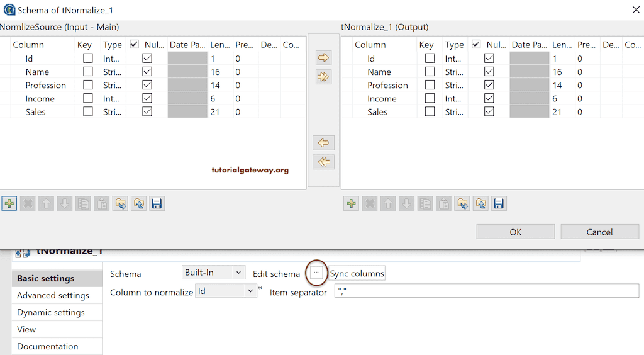Select Sales row in input schema
This screenshot has width=644, height=355.
pyautogui.click(x=153, y=112)
